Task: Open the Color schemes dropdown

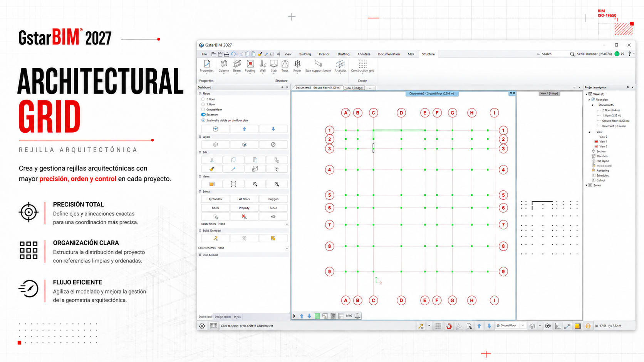Action: click(287, 248)
